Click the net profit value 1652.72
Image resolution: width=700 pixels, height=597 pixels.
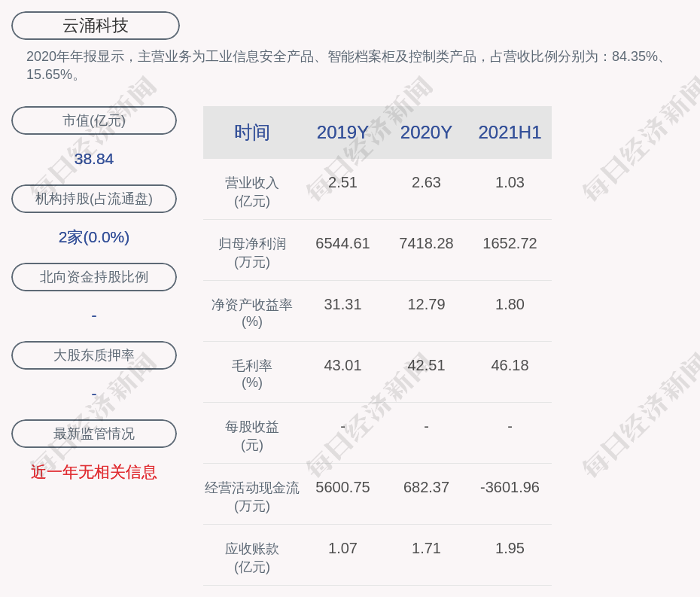coord(510,243)
